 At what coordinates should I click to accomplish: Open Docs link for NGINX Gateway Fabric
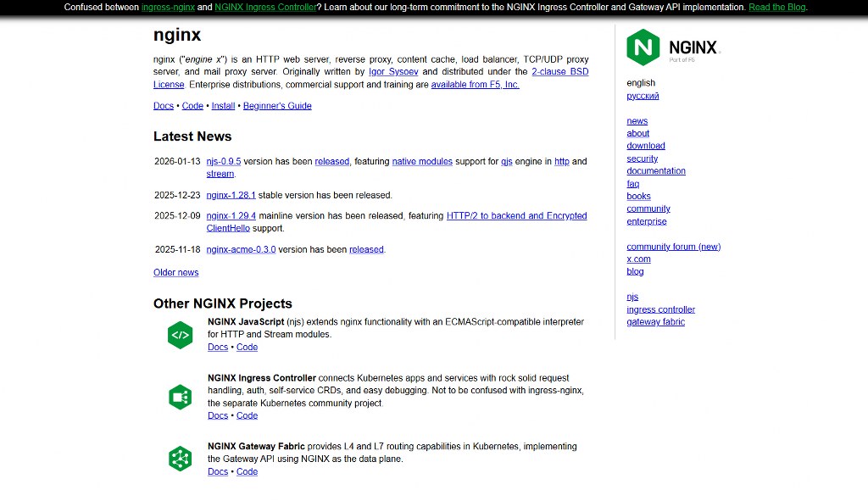(x=218, y=471)
